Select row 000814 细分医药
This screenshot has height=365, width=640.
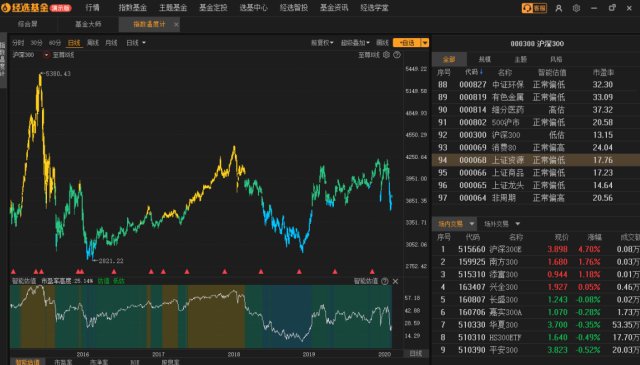[536, 110]
